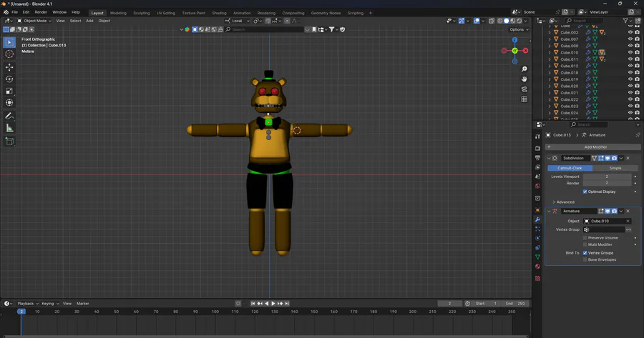
Task: Click the current frame number field
Action: pos(450,304)
